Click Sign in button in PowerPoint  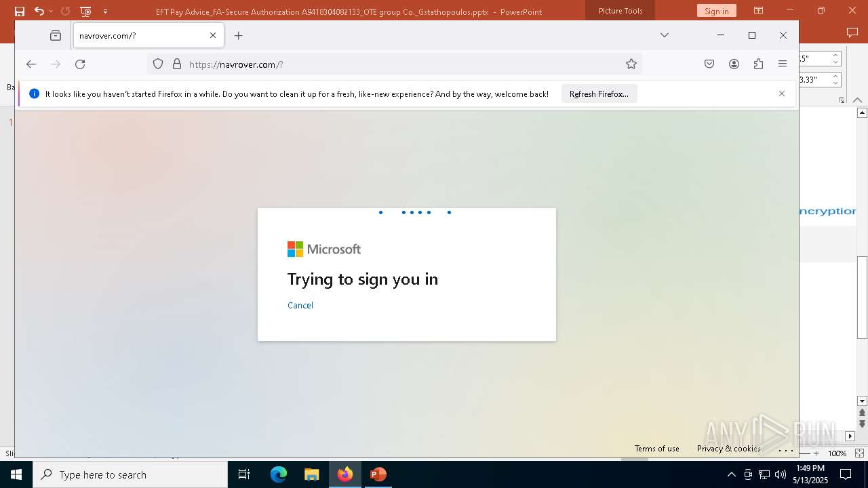[x=716, y=11]
